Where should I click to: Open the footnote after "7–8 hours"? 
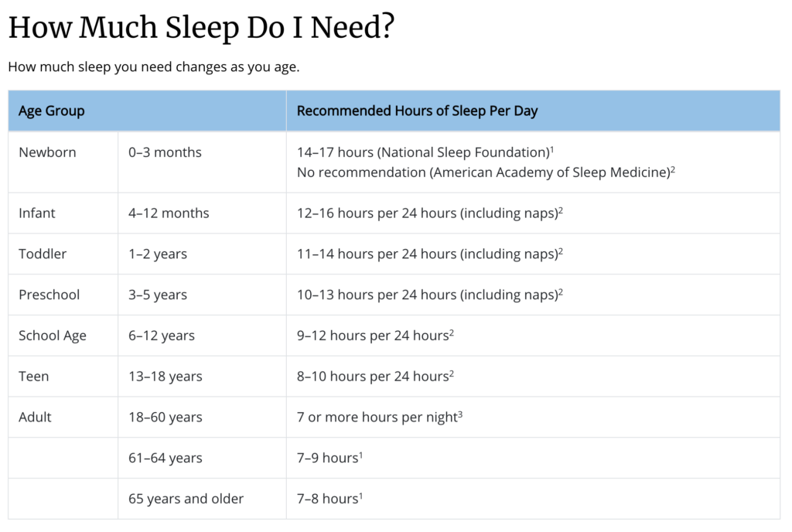pyautogui.click(x=360, y=495)
